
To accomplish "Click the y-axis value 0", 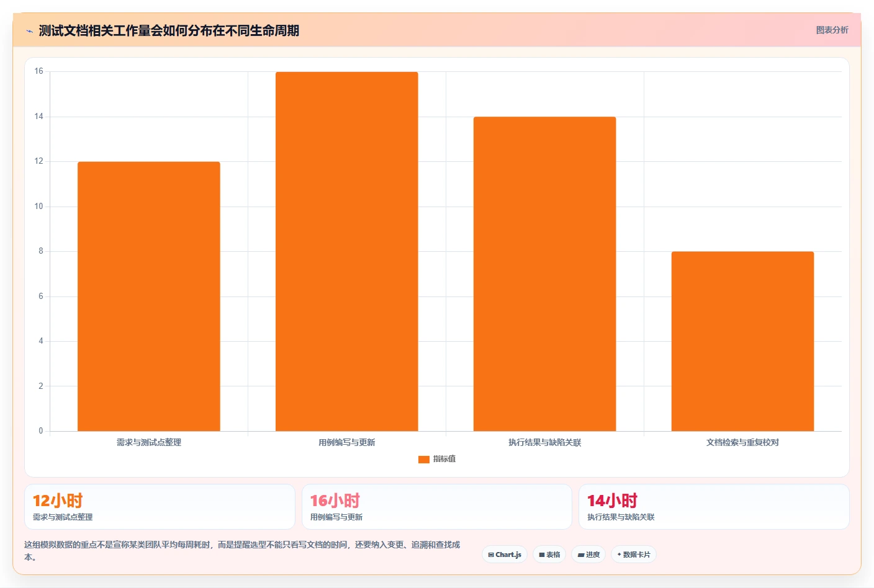I will point(41,430).
